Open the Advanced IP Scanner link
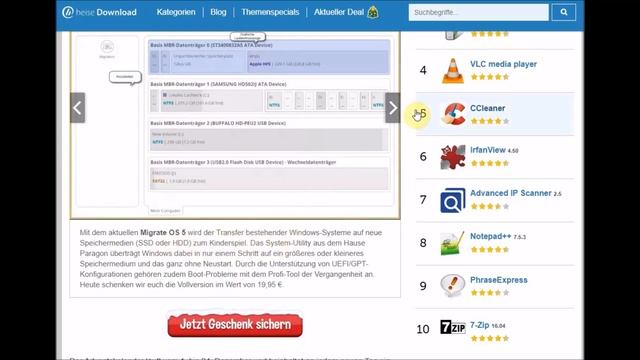This screenshot has width=640, height=360. pos(511,193)
